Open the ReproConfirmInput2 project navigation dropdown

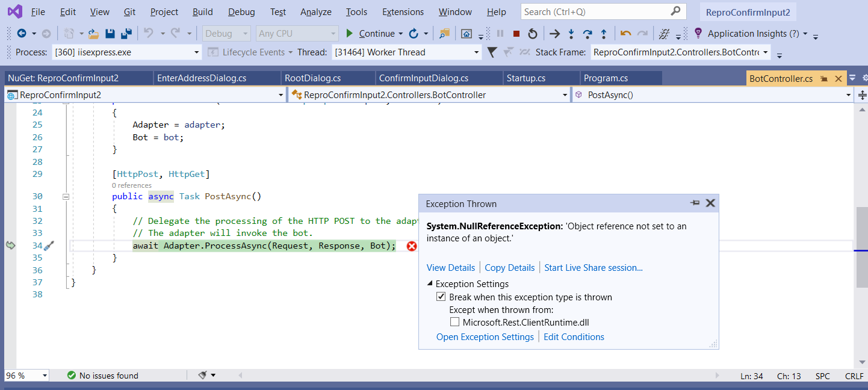145,94
